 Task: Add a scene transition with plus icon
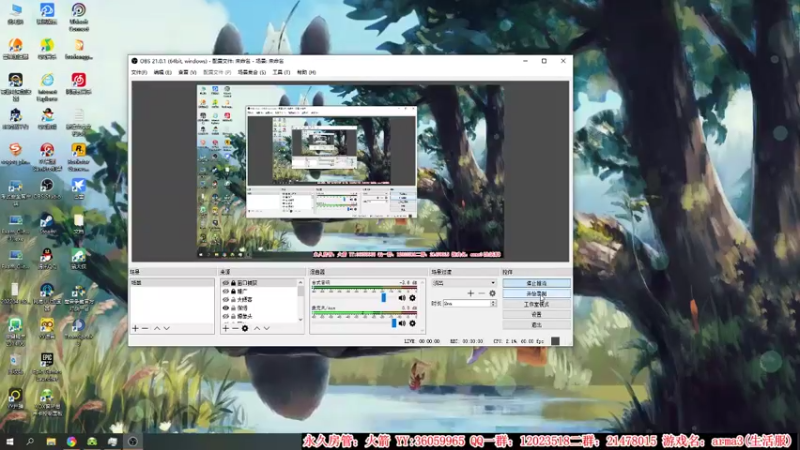point(470,293)
